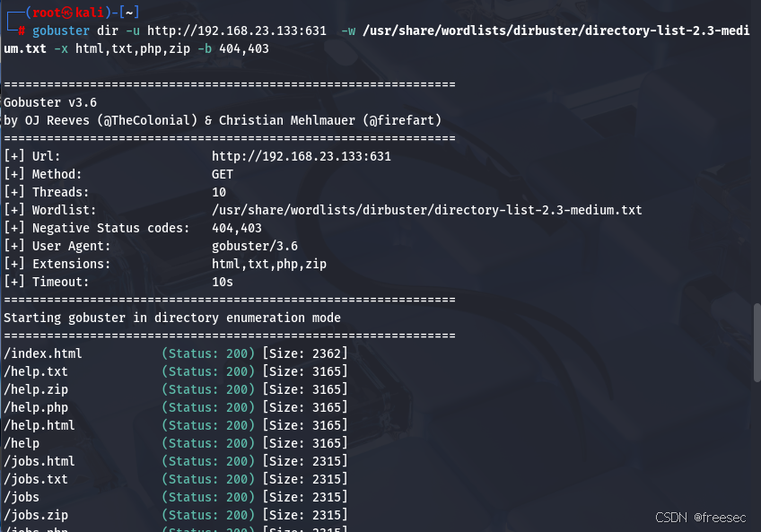Click the '-x html,txt,php,zip' flag in command
This screenshot has width=761, height=532.
(122, 48)
